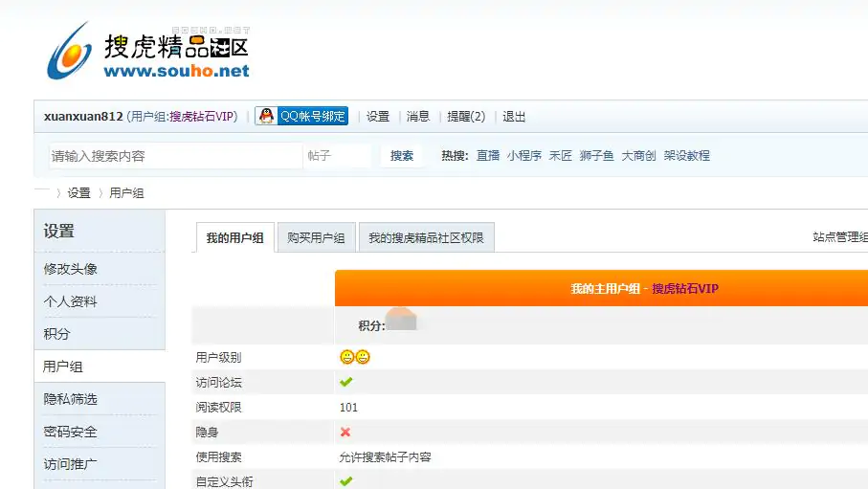Viewport: 868px width, 489px height.
Task: Open 修改头像 in settings sidebar
Action: [x=70, y=269]
